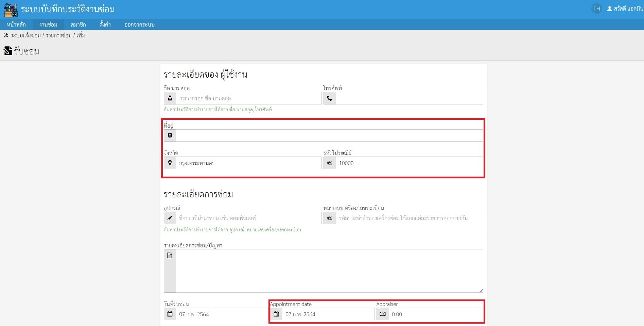Click the money icon beside Appraiser field

point(382,314)
